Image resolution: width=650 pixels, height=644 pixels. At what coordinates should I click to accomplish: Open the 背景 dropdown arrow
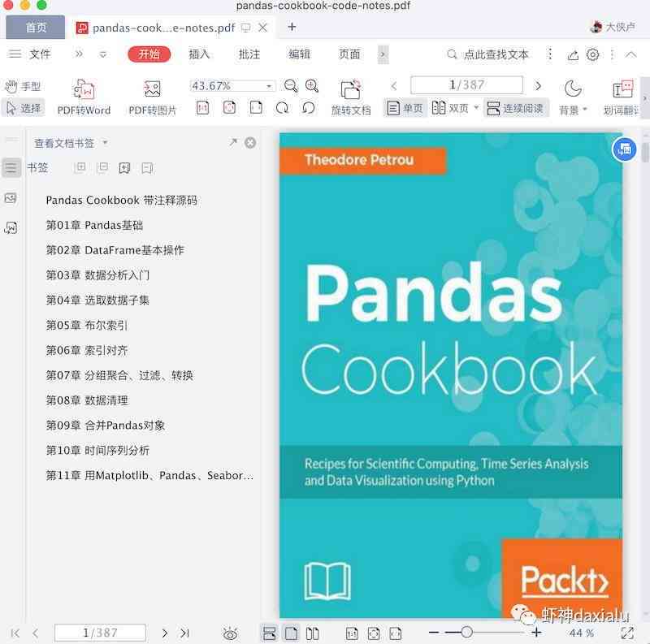(585, 110)
